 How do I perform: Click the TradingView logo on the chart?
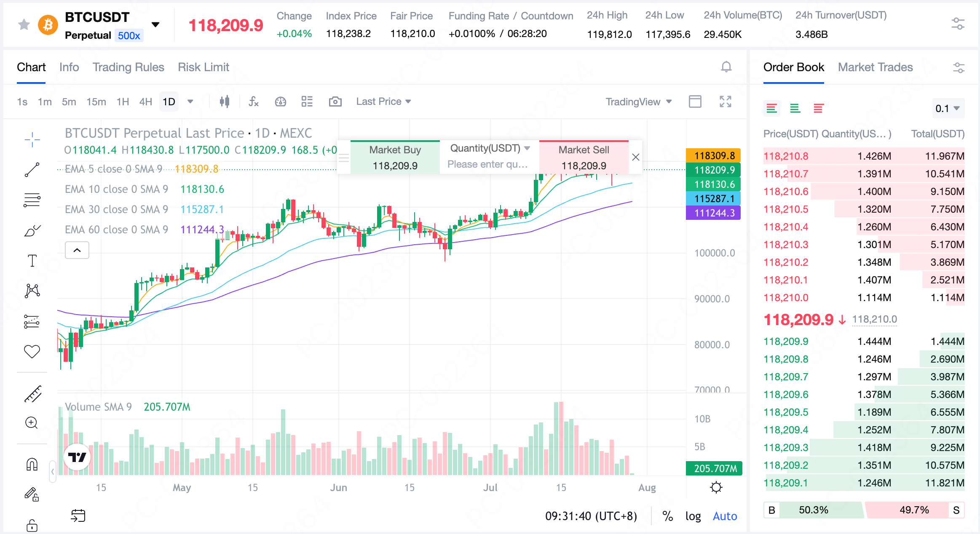77,457
